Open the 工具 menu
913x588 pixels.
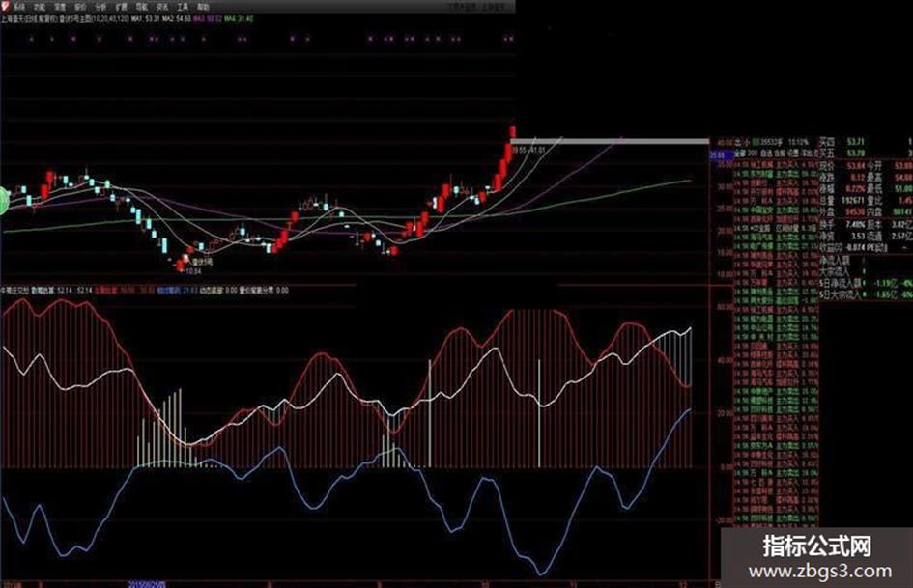[x=183, y=7]
